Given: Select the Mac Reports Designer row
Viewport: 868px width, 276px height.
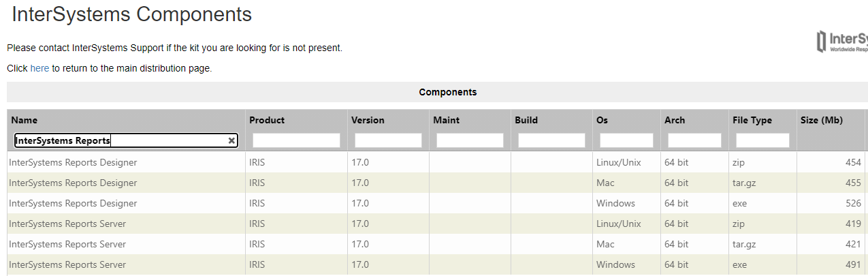Looking at the screenshot, I should (x=73, y=183).
